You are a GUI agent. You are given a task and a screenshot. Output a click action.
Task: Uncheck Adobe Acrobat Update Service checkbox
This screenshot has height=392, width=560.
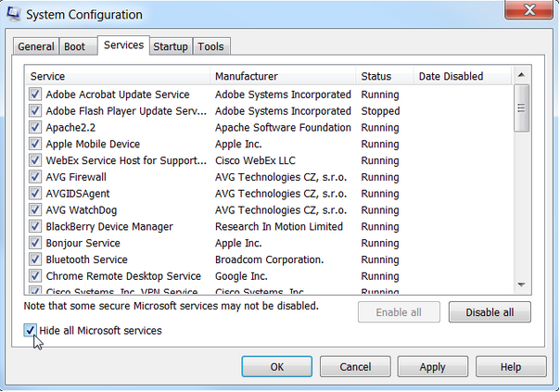35,95
